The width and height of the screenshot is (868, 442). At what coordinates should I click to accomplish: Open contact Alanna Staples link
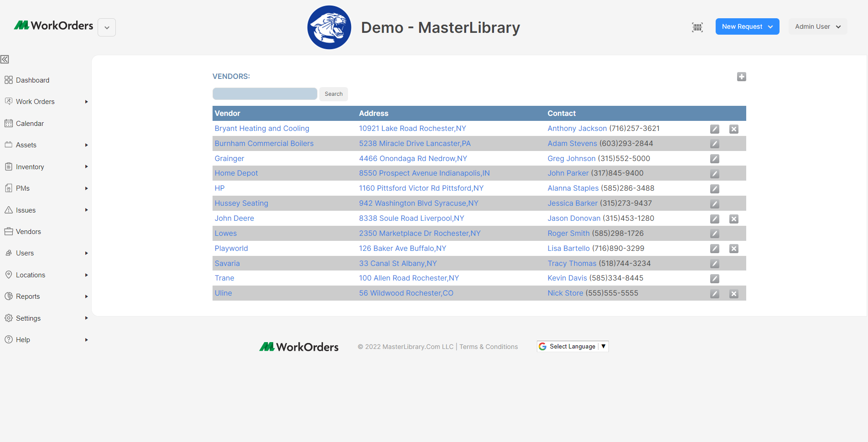point(573,188)
